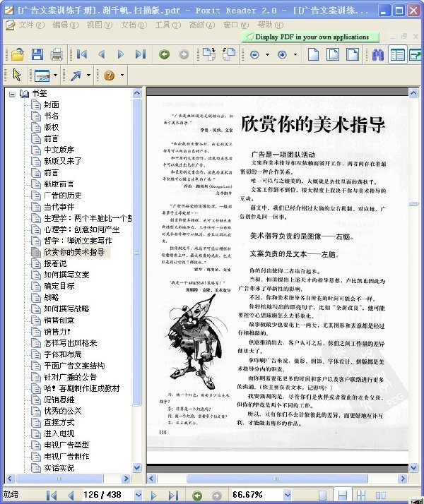Open the 视图 menu
This screenshot has height=504, width=424.
click(x=100, y=25)
